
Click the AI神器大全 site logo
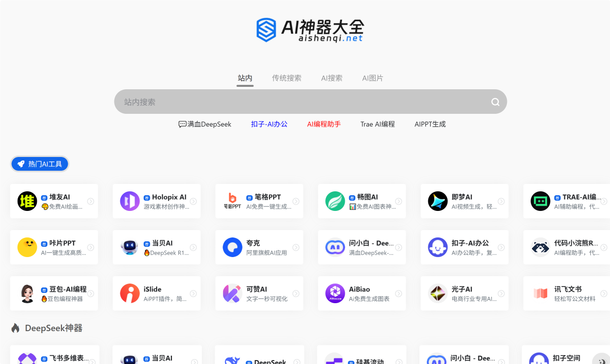[310, 30]
